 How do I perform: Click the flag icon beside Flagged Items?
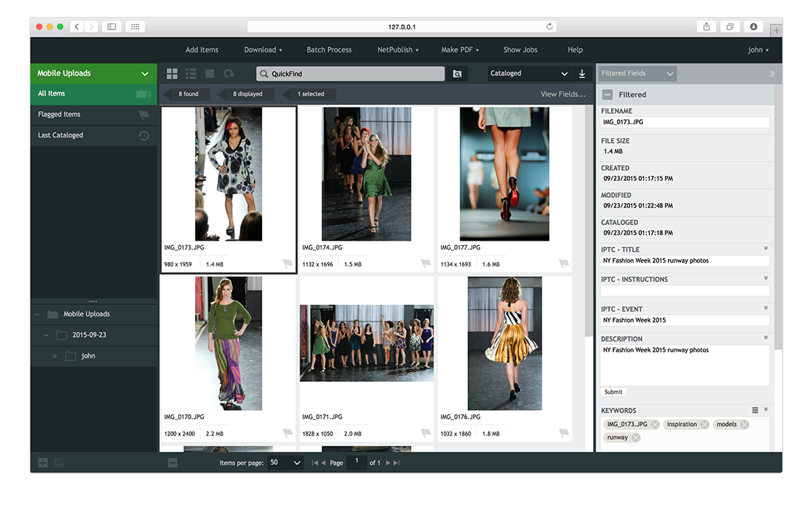144,115
